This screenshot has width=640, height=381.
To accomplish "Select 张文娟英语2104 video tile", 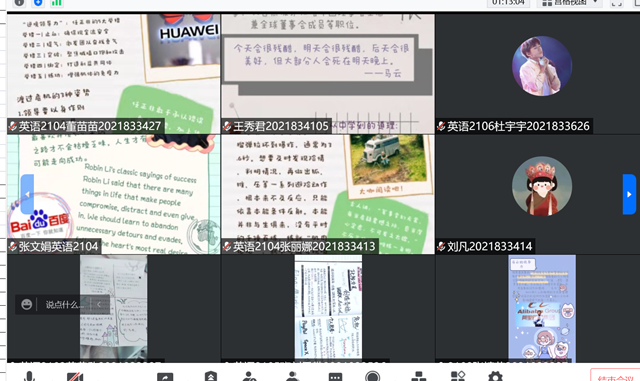I will pos(113,194).
